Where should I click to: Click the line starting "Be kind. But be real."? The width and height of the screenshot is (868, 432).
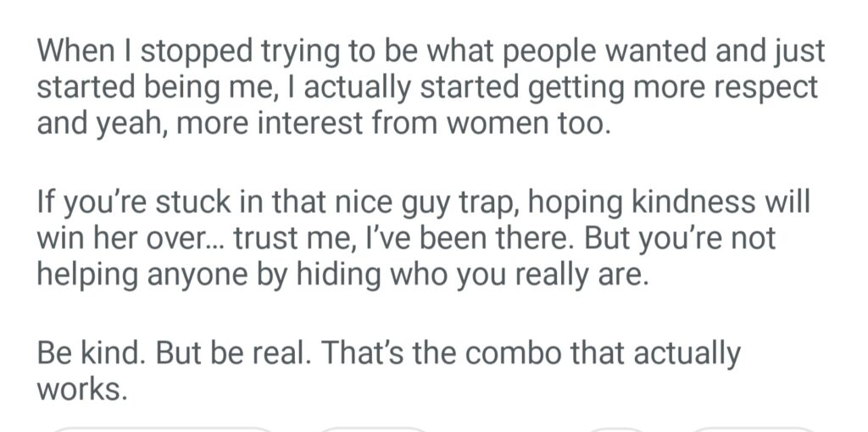(x=388, y=353)
